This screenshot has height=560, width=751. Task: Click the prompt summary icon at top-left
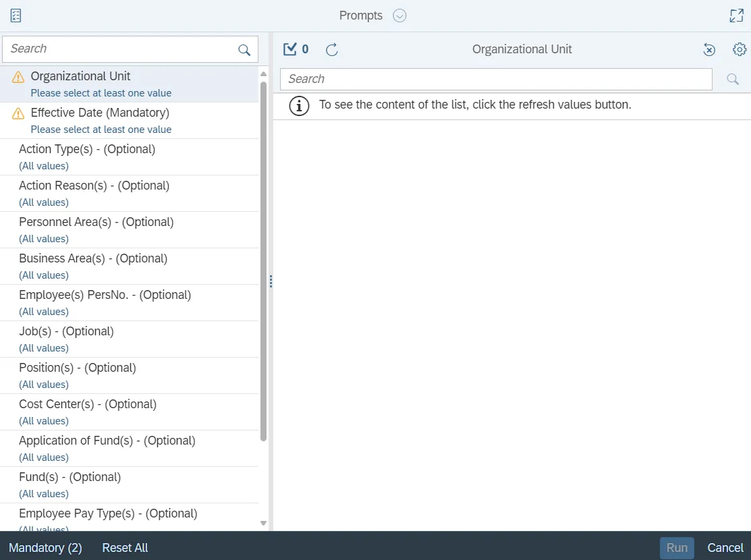click(x=16, y=16)
